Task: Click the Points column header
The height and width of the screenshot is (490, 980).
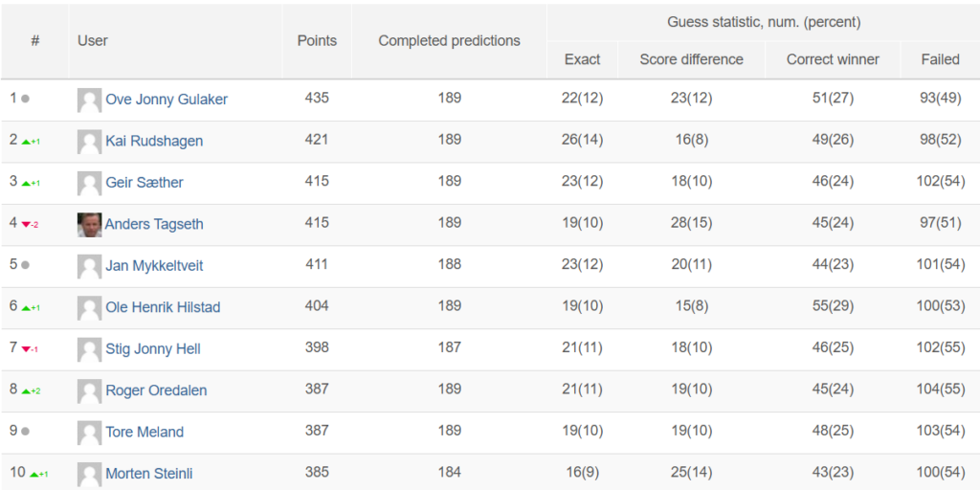Action: 317,40
